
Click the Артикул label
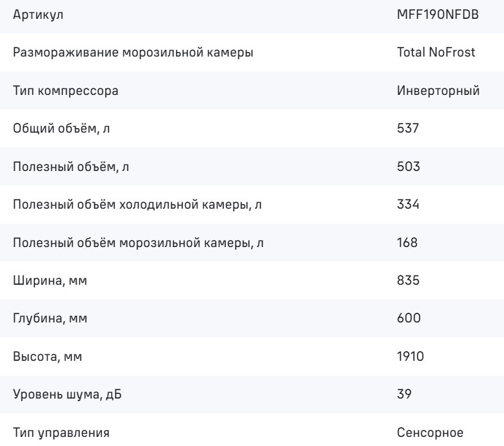38,15
